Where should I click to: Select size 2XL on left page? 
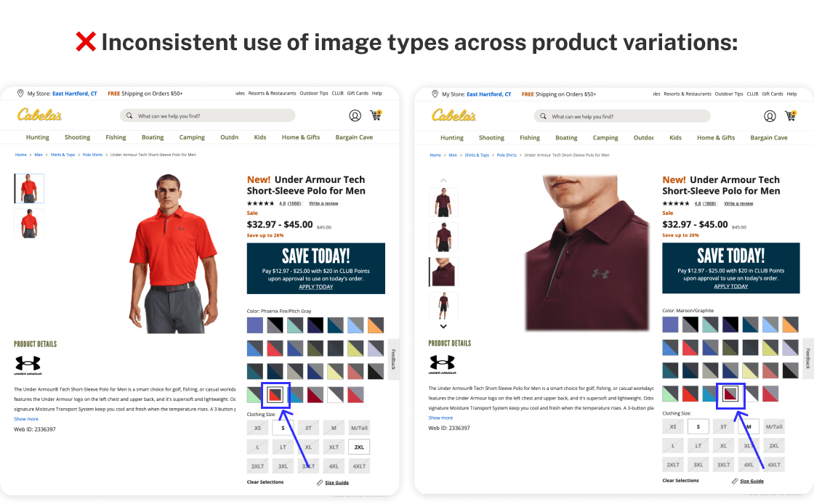[359, 447]
